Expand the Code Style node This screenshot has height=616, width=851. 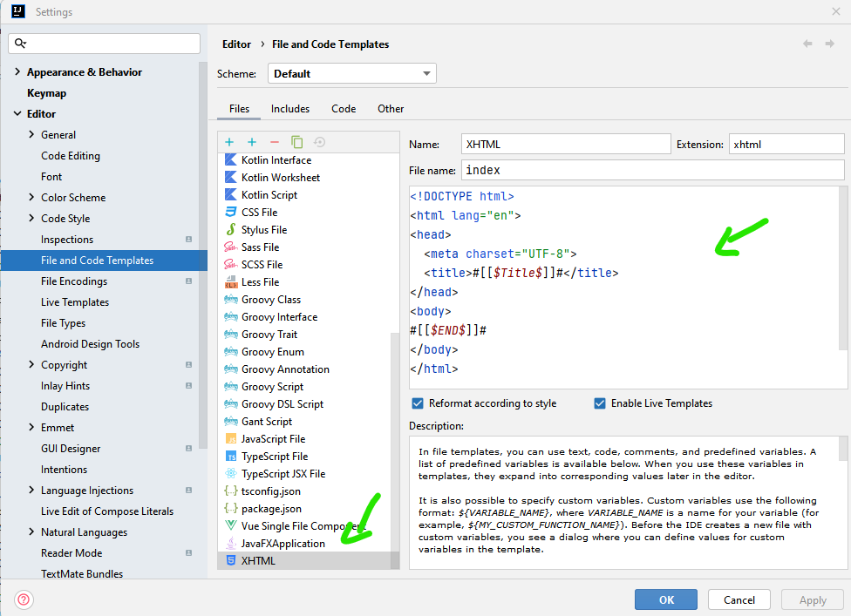tap(31, 218)
